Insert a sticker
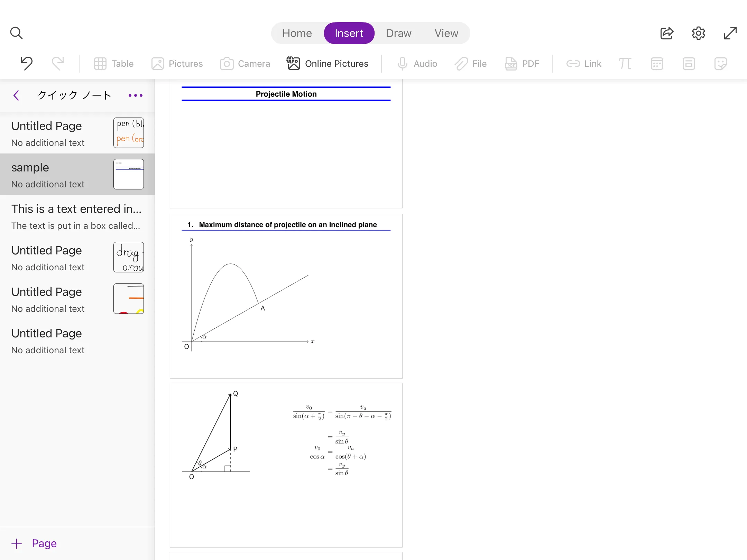 (720, 64)
